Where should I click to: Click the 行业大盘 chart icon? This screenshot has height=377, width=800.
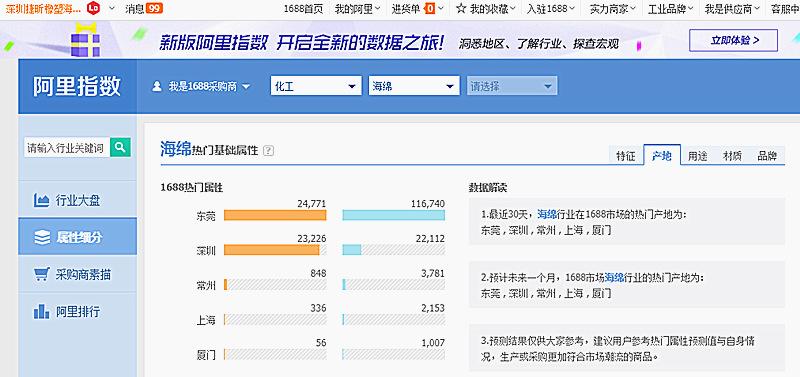pyautogui.click(x=41, y=200)
